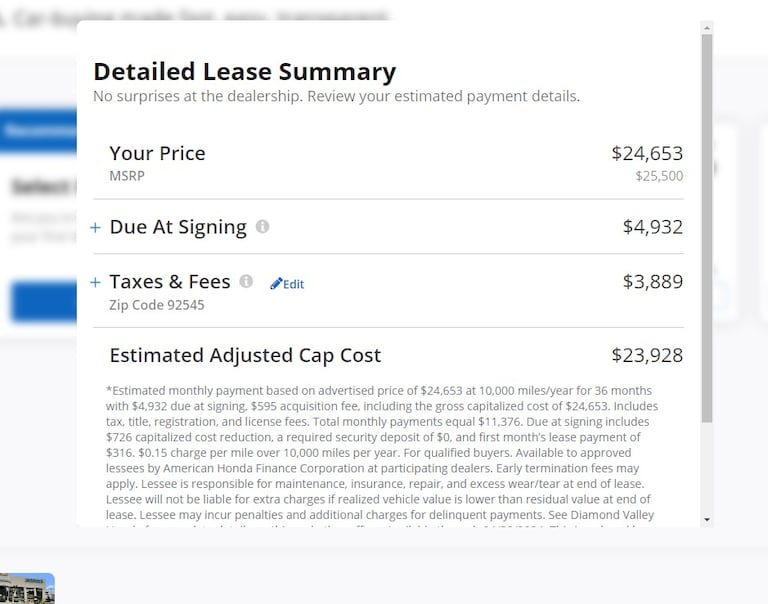The height and width of the screenshot is (604, 768).
Task: Click the Estimated Adjusted Cap Cost label
Action: (245, 355)
